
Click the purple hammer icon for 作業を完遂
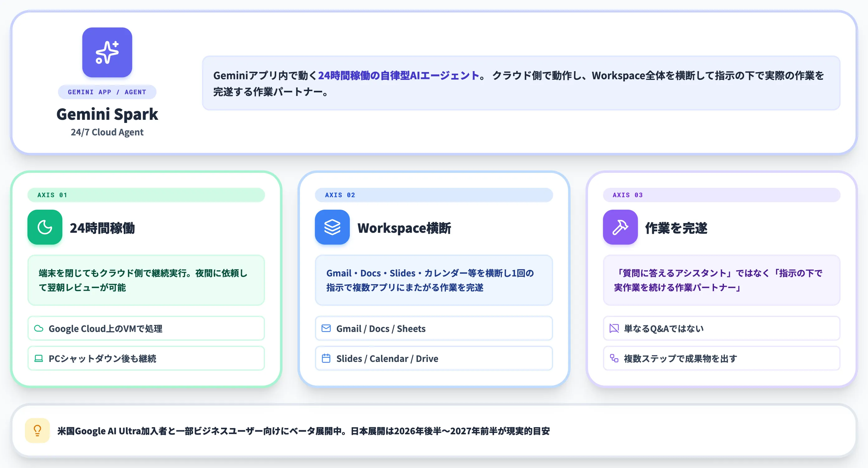coord(620,227)
